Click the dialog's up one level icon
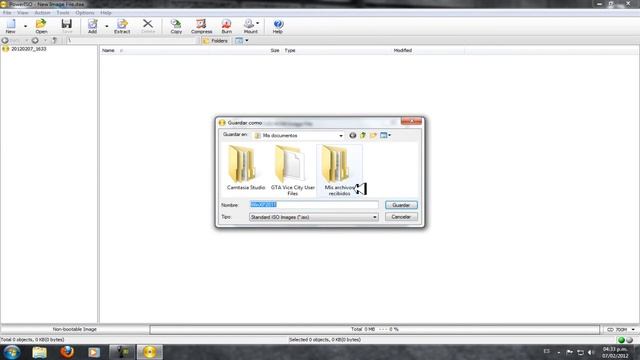640x360 pixels. [x=363, y=135]
